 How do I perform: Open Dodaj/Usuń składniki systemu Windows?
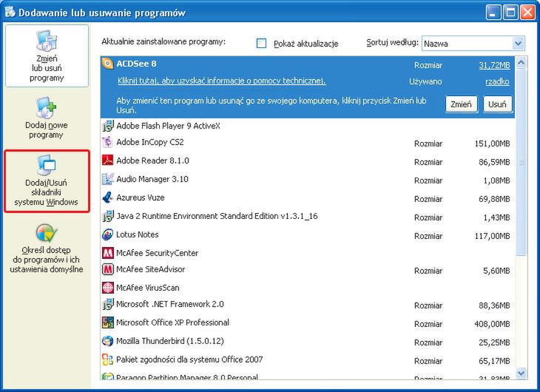tap(47, 182)
